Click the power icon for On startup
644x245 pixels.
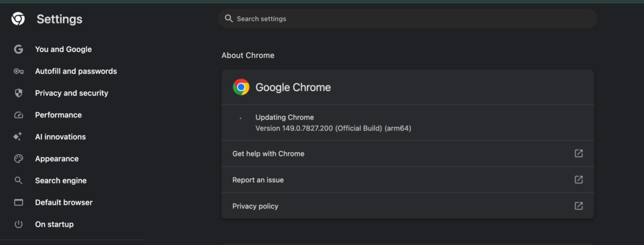[18, 224]
